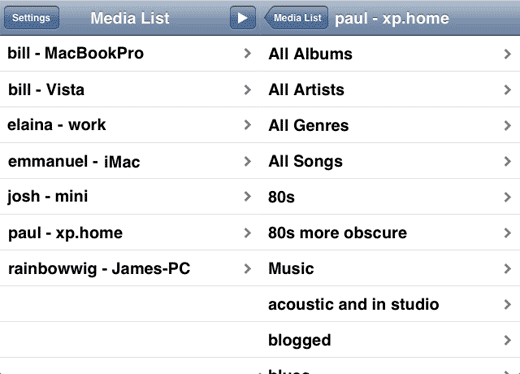Click chevron next to paul - xp.home

[x=247, y=233]
